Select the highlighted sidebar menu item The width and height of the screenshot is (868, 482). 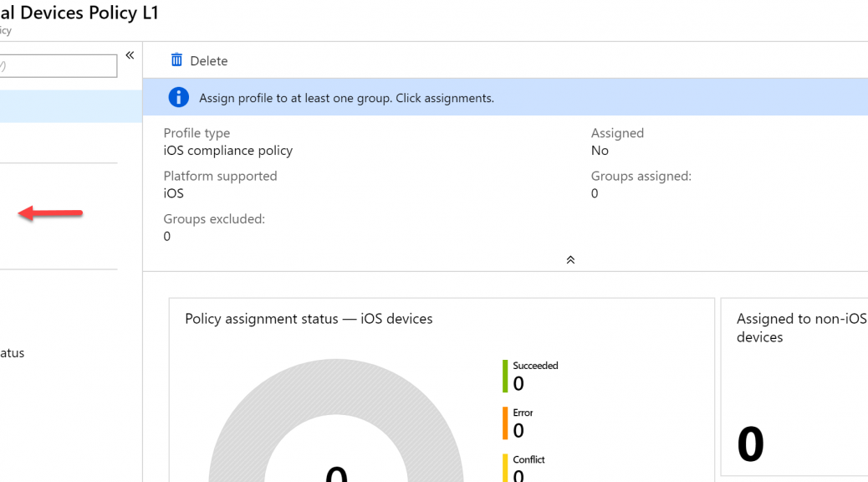tap(71, 106)
